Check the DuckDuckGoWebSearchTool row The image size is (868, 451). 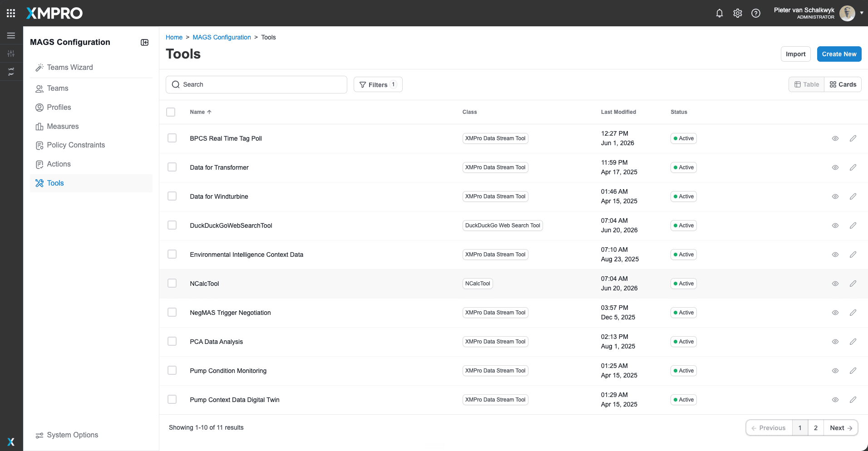172,225
